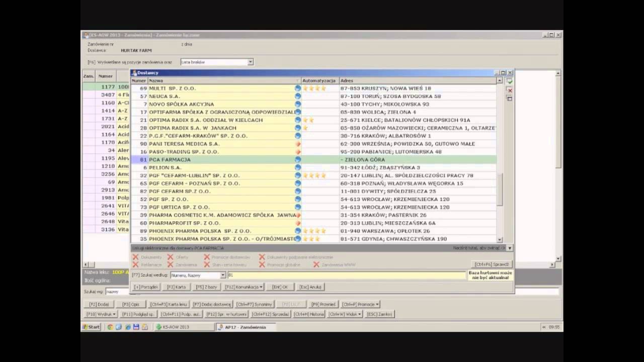Click the Dostawcy list scroll up arrow

click(500, 80)
